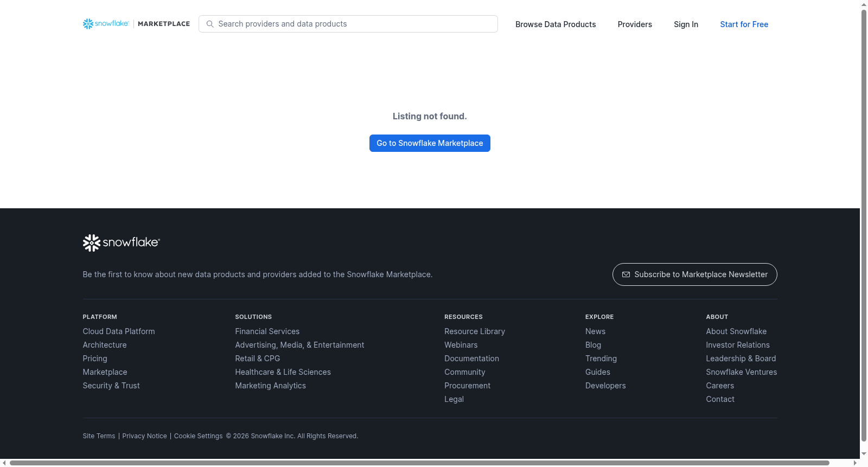Click the horizontal scrollbar left arrow
The height and width of the screenshot is (467, 868).
click(x=4, y=463)
